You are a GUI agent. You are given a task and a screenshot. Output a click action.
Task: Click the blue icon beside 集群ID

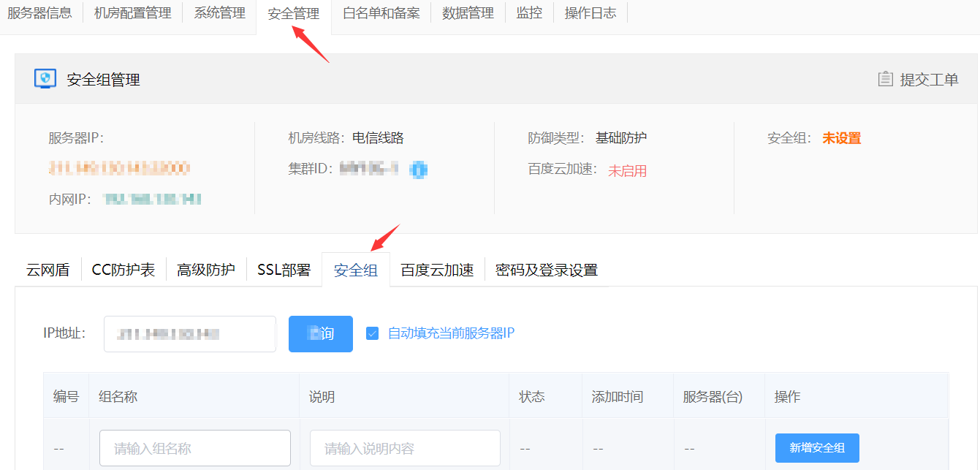pyautogui.click(x=419, y=170)
